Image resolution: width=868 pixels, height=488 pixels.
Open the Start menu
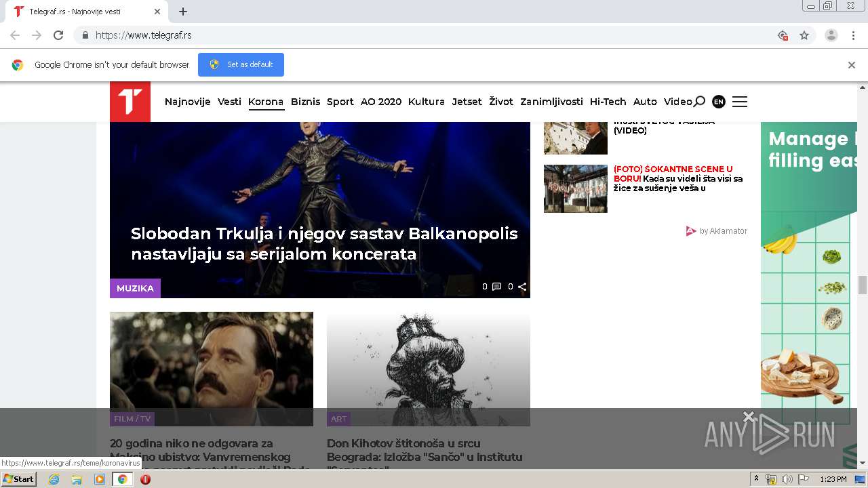(18, 479)
